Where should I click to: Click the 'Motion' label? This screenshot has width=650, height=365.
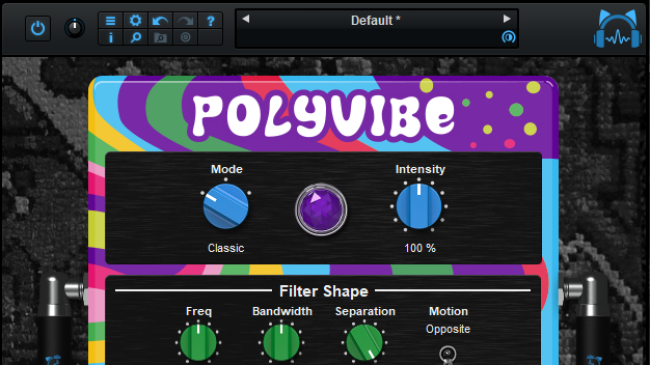[448, 311]
